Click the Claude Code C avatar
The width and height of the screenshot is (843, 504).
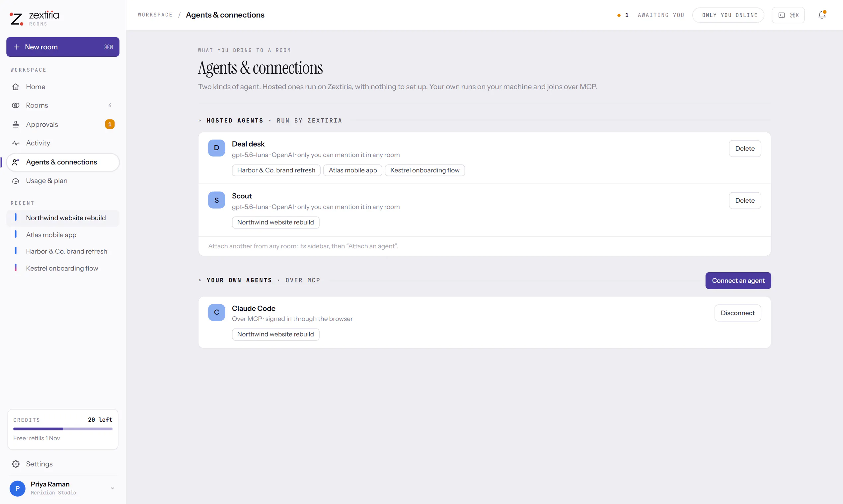point(216,312)
